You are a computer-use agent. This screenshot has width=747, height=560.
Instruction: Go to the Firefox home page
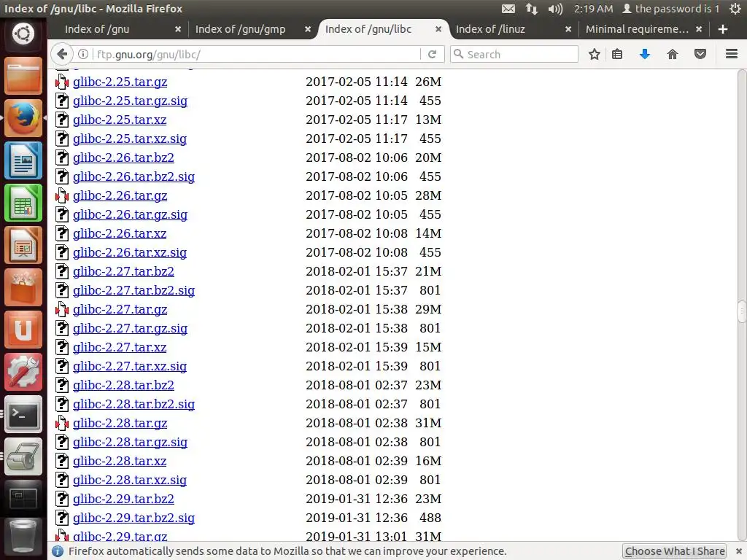672,54
